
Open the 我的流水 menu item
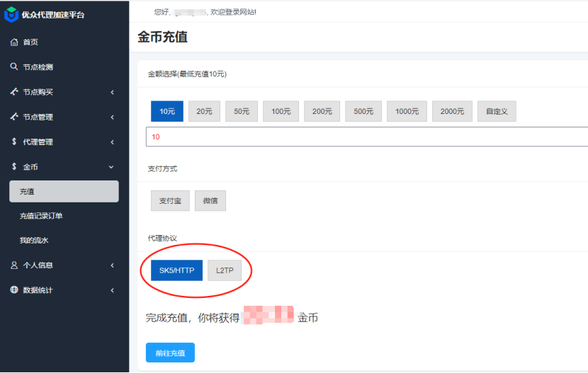[x=34, y=241]
